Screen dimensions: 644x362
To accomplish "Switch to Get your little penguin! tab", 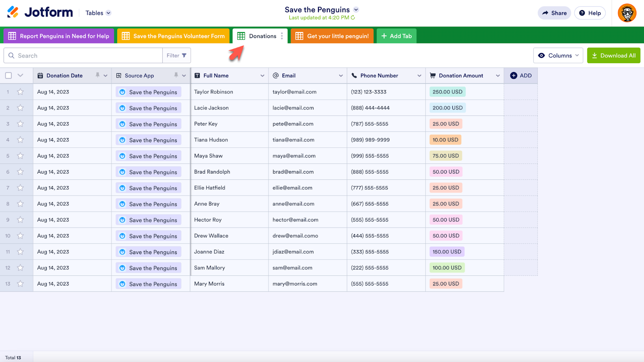I will [332, 36].
